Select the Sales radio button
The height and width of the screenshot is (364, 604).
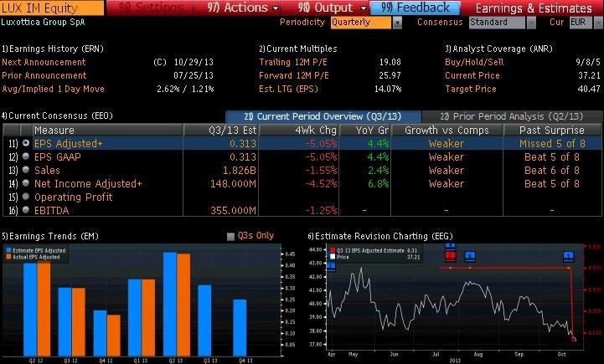coord(26,169)
